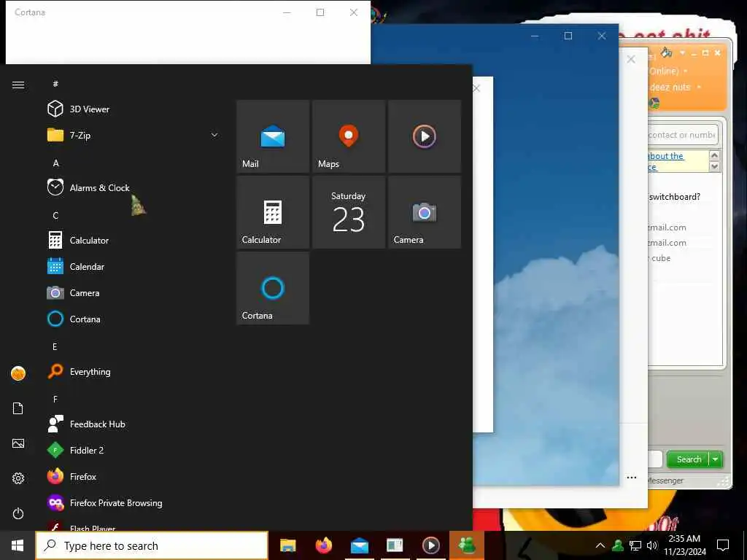
Task: Open the media player tile
Action: [x=425, y=136]
